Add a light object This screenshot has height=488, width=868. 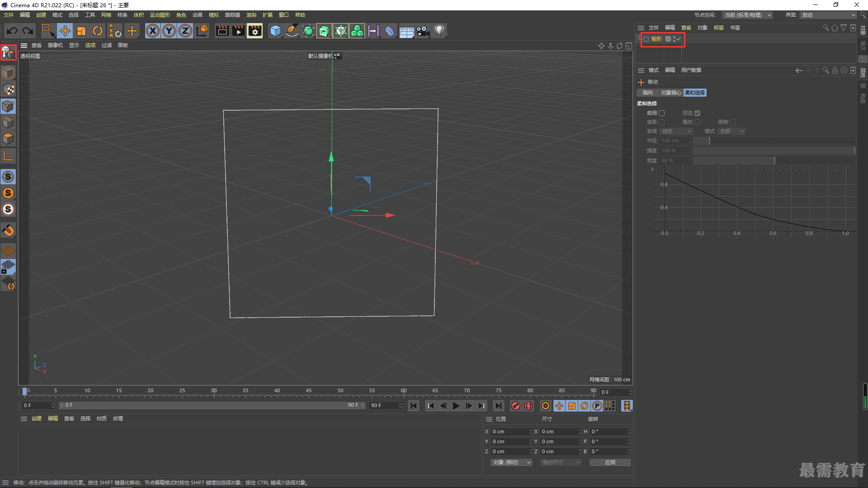pos(439,31)
